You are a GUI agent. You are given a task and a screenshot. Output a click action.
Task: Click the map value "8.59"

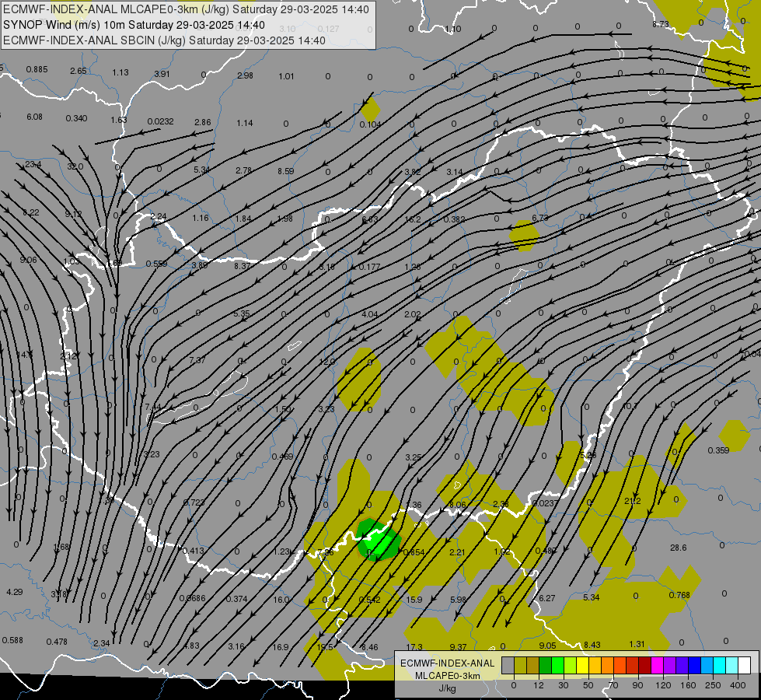coord(286,171)
